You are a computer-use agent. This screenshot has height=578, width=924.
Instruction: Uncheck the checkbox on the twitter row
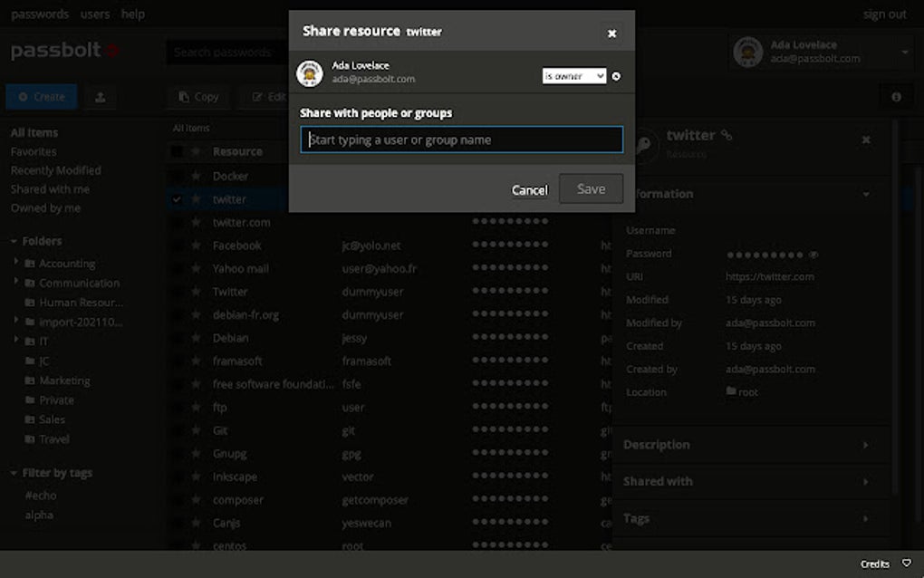pos(177,198)
